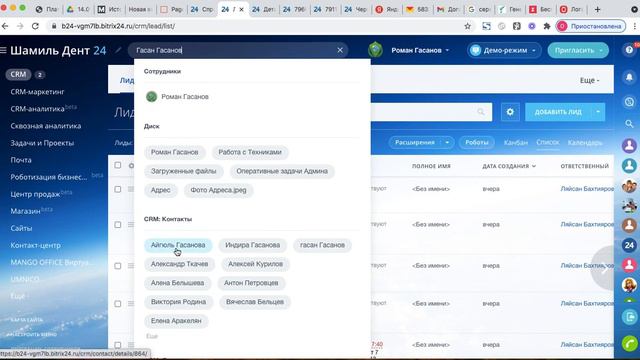The width and height of the screenshot is (640, 360).
Task: Click the magnifier icon in right sidebar
Action: point(629,123)
